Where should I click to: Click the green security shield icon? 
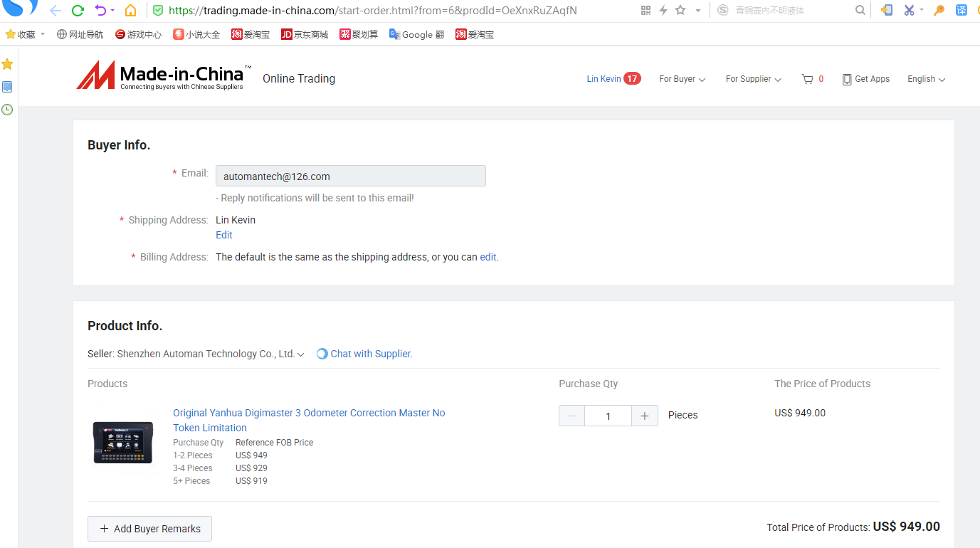pos(158,11)
